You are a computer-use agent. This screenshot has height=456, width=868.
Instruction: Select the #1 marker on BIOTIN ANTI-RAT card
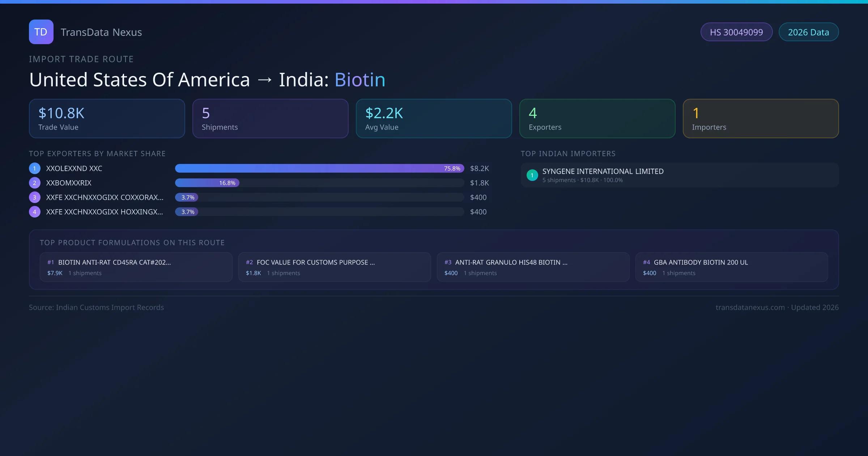50,262
